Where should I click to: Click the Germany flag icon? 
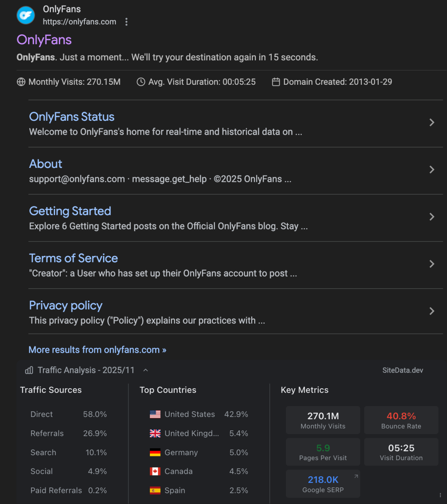[155, 452]
